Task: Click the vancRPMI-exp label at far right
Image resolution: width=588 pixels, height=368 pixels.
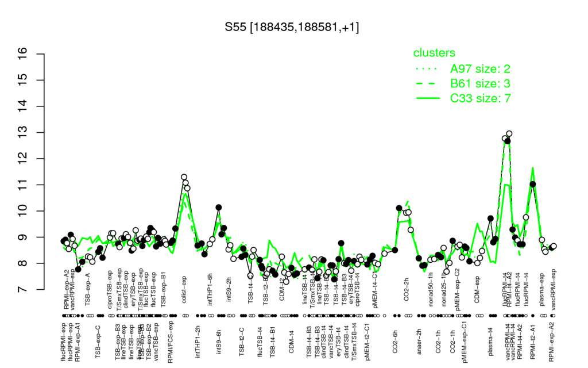Action: (x=554, y=290)
